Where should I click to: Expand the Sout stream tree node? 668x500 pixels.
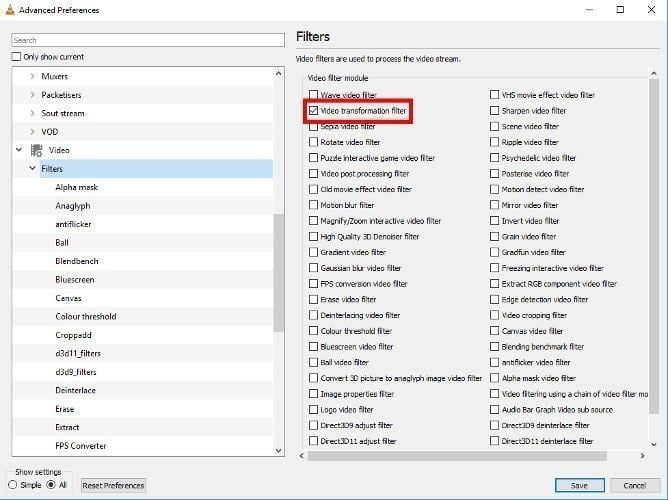pyautogui.click(x=32, y=113)
